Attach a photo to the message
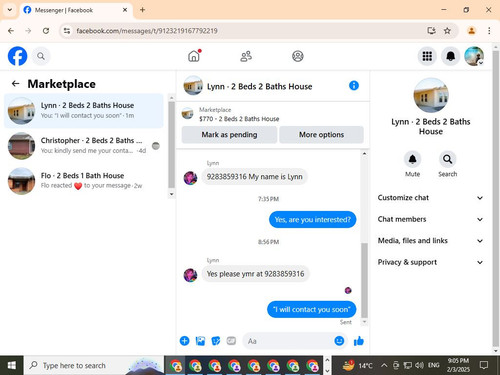 click(x=200, y=341)
